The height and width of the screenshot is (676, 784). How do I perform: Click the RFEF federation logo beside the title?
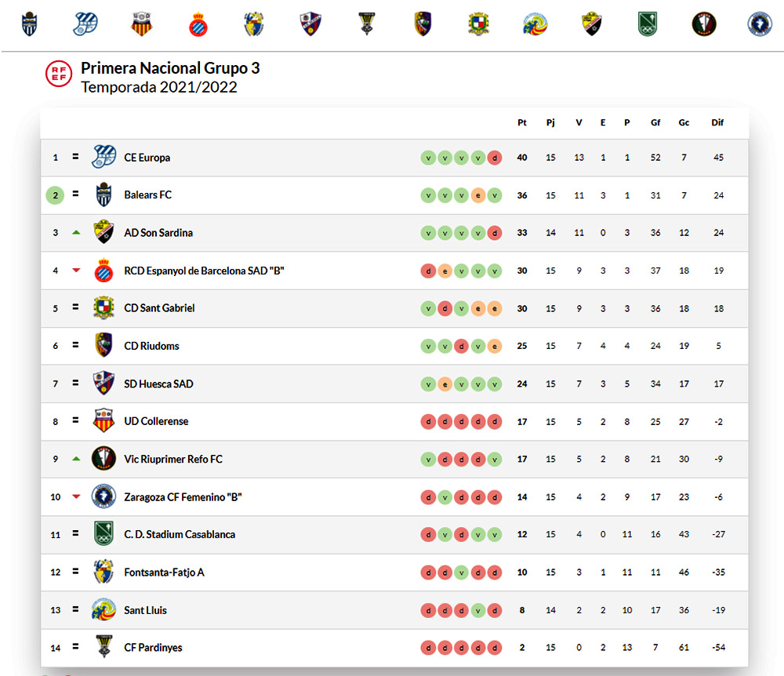(59, 73)
